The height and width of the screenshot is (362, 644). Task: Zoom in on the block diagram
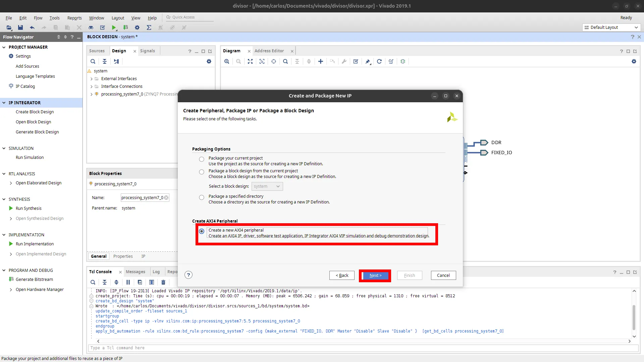(x=227, y=61)
